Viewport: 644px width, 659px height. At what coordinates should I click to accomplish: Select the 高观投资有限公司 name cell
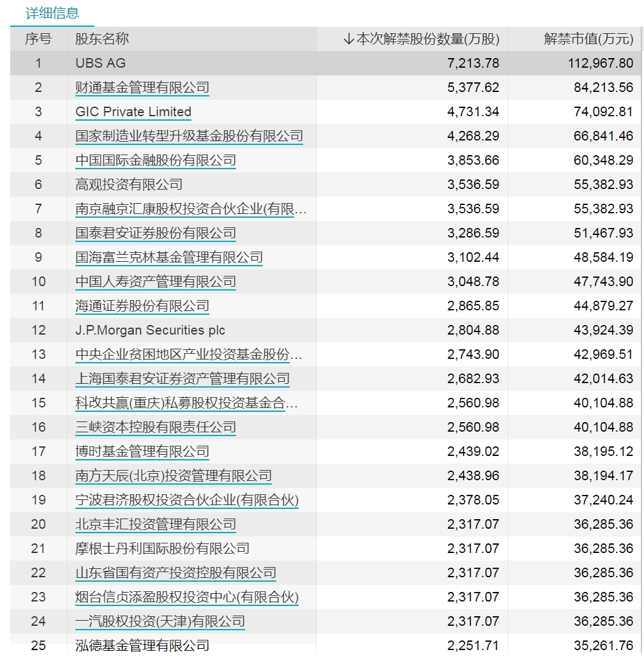tap(129, 185)
